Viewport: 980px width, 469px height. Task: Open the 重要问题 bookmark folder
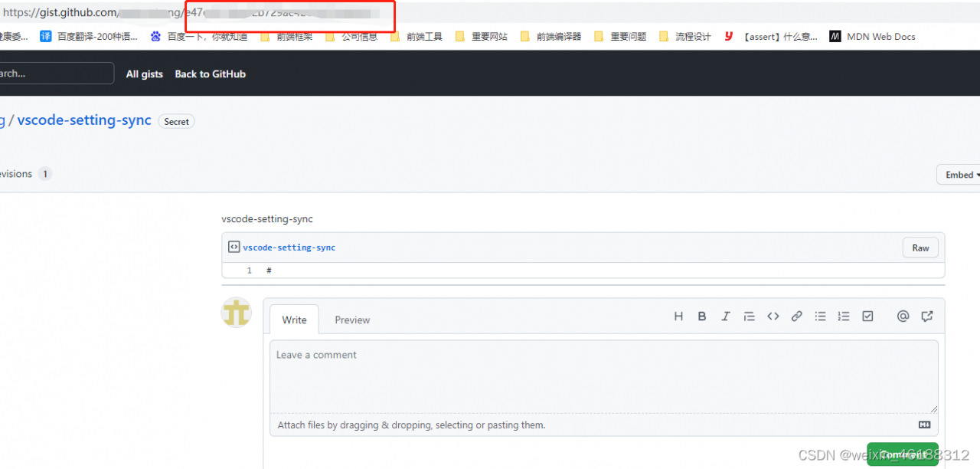point(620,36)
